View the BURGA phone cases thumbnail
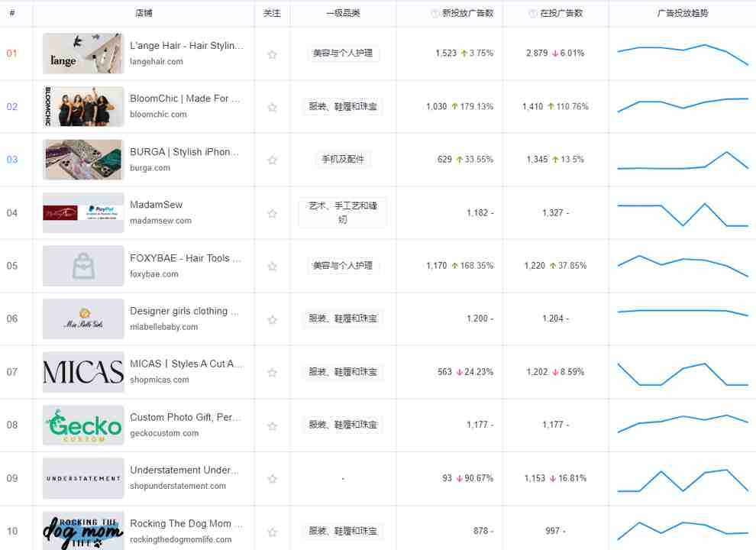 (83, 160)
